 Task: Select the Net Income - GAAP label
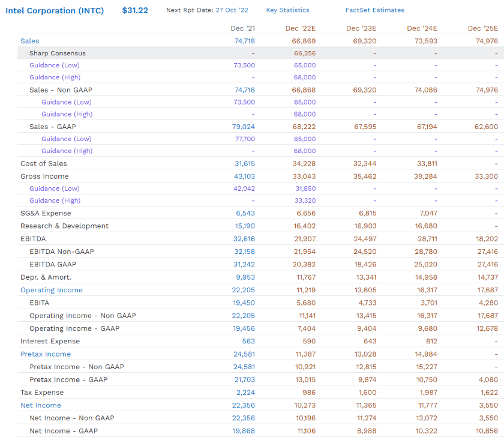click(x=64, y=431)
